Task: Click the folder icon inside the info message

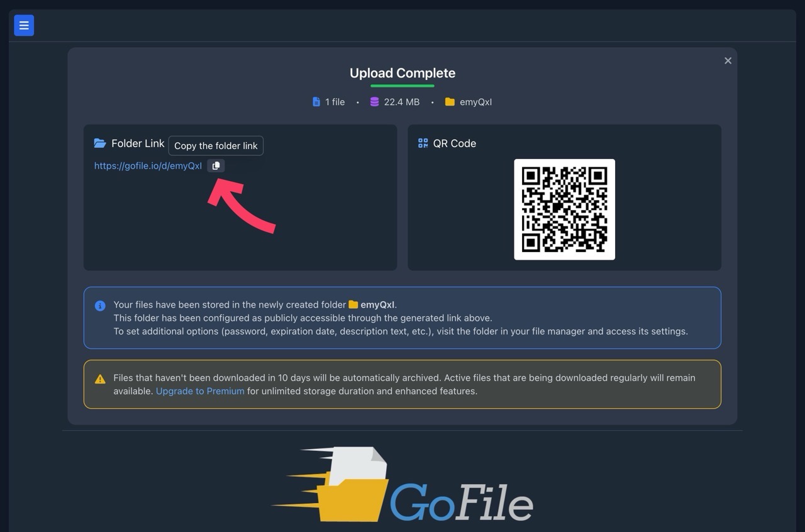Action: tap(354, 304)
